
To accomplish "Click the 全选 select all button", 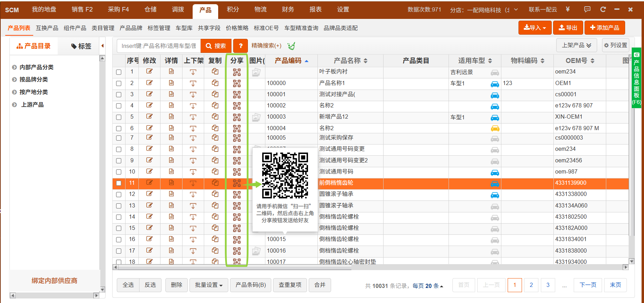I will point(128,285).
